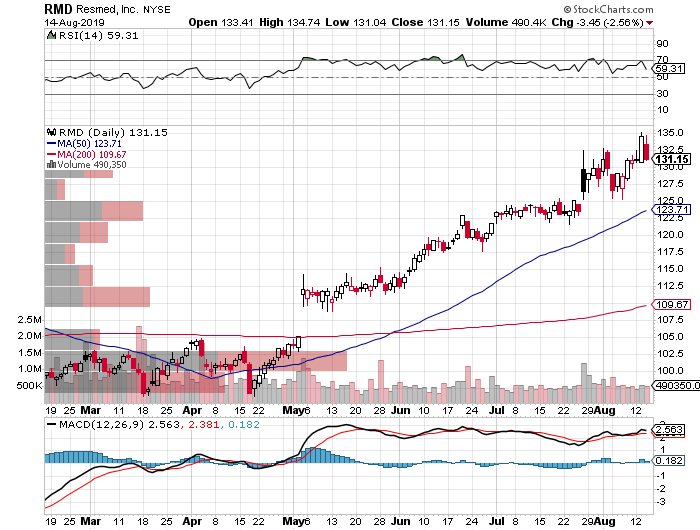Click the Aug label under MACD panel

604,521
